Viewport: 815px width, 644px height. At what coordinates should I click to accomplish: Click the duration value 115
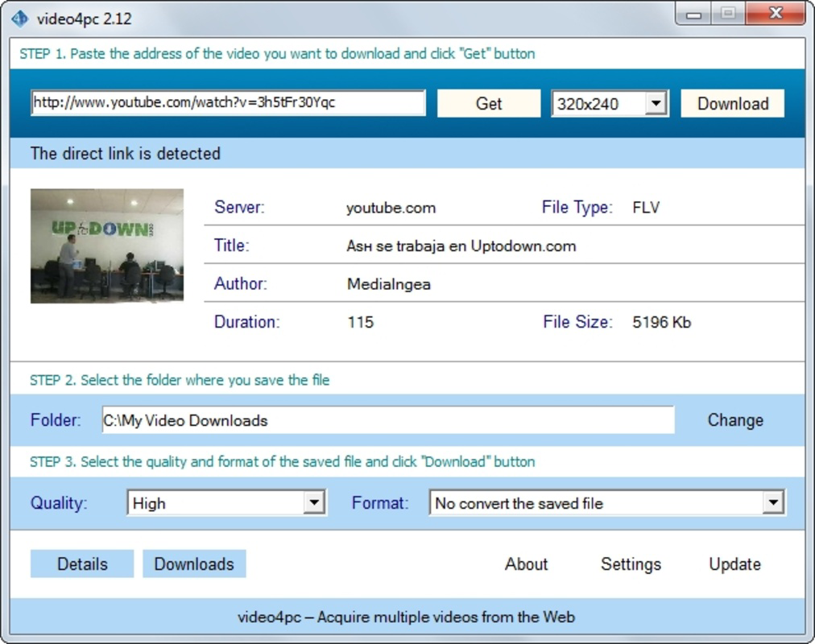[360, 322]
